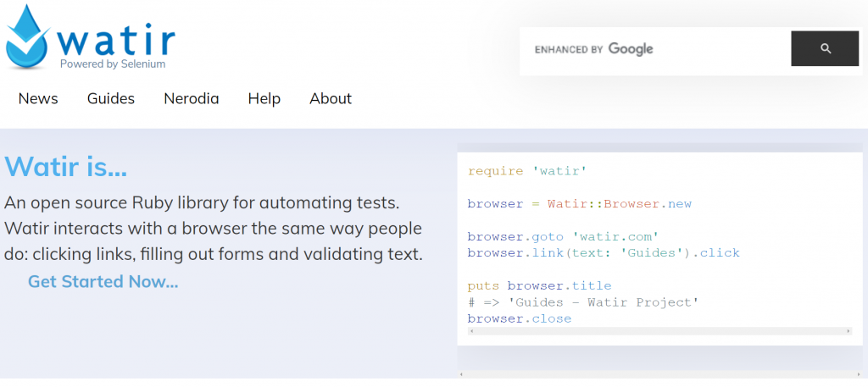Screen dimensions: 868x387
Task: Open the News menu item
Action: (x=38, y=98)
